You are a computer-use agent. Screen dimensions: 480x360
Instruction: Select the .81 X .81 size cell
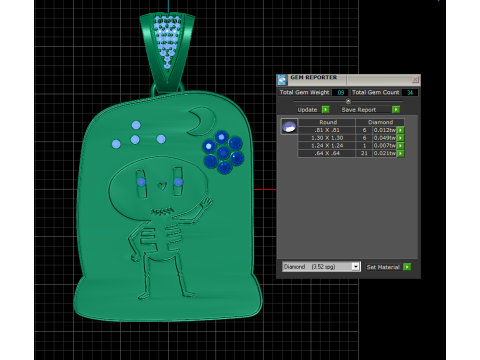point(327,130)
